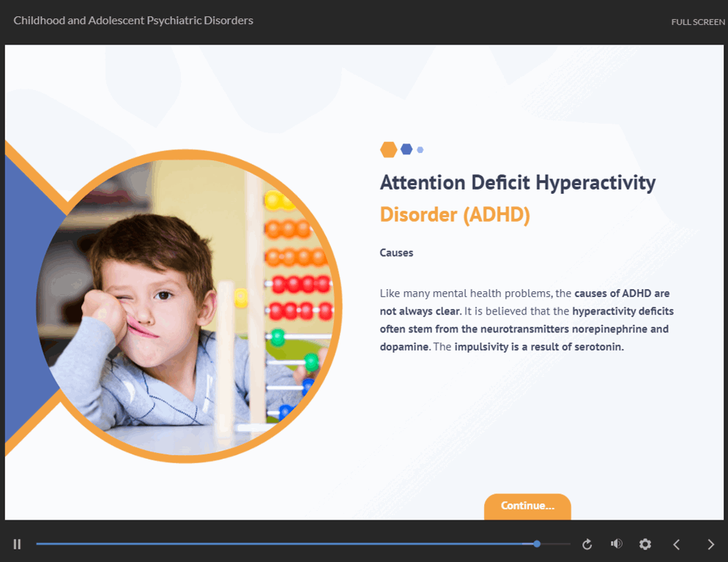Image resolution: width=728 pixels, height=562 pixels.
Task: Click the text 'impulsivity is a result of serotonin'
Action: [538, 347]
